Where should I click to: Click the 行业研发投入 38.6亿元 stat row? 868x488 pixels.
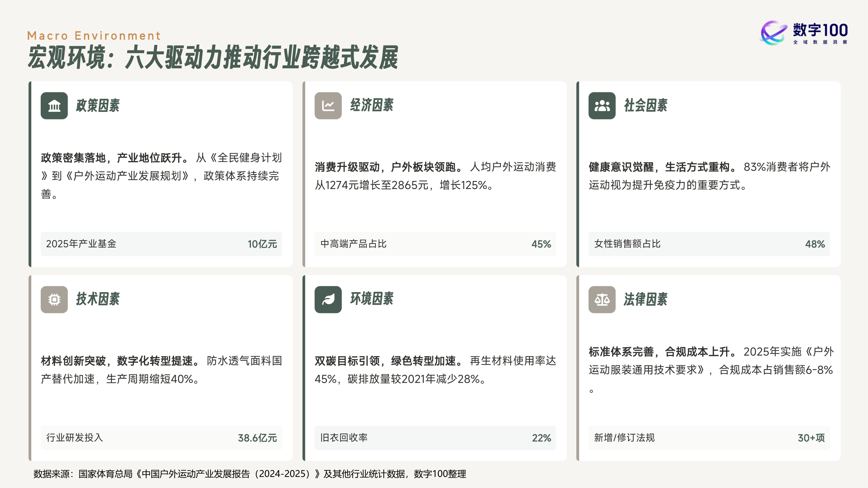[x=161, y=438]
